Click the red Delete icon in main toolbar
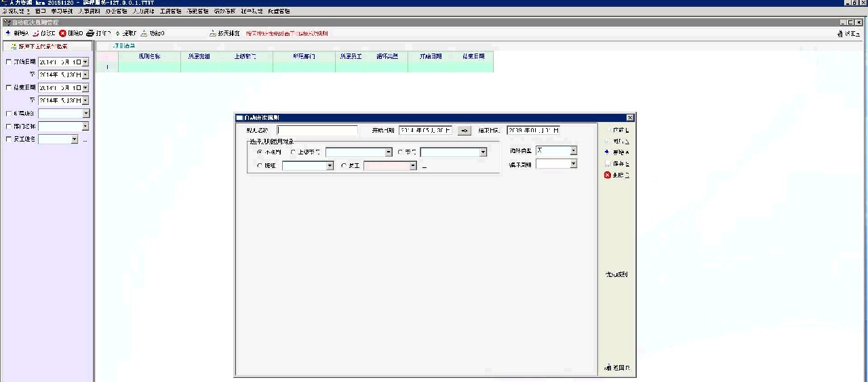Image resolution: width=868 pixels, height=382 pixels. [62, 33]
